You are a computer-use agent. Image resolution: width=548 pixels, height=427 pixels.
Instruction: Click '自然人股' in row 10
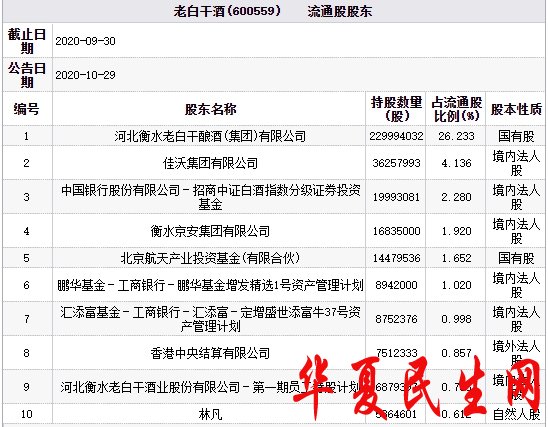tap(516, 414)
